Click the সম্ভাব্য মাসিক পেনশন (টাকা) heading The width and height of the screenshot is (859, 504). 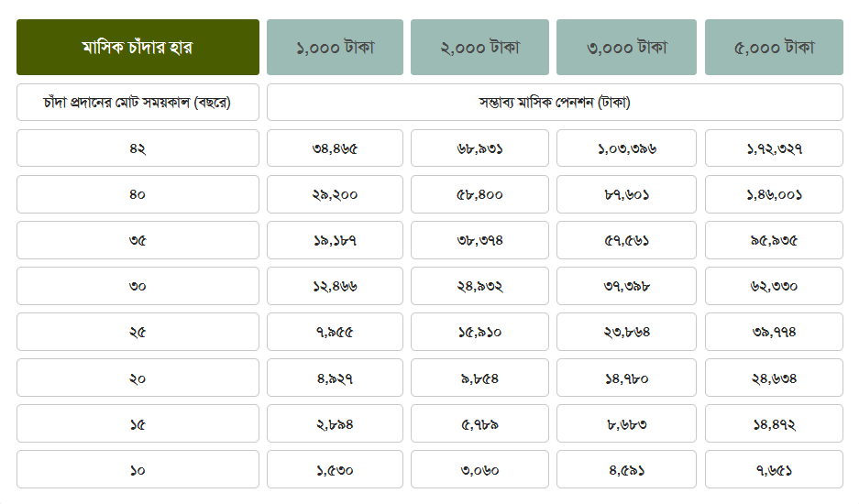(555, 103)
